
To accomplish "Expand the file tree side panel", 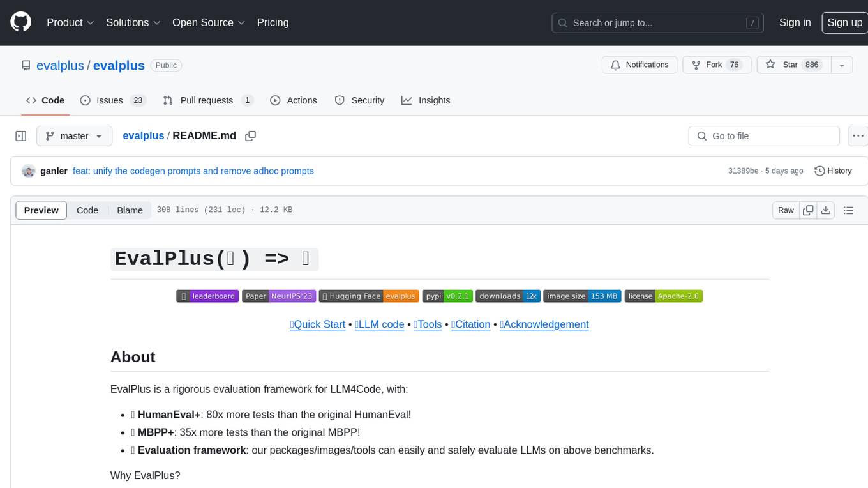I will (x=21, y=136).
